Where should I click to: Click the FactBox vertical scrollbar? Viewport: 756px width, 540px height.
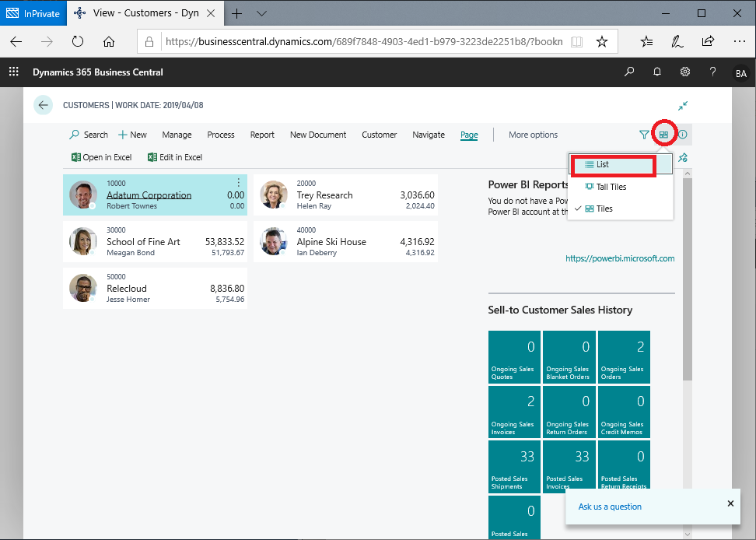click(x=688, y=279)
